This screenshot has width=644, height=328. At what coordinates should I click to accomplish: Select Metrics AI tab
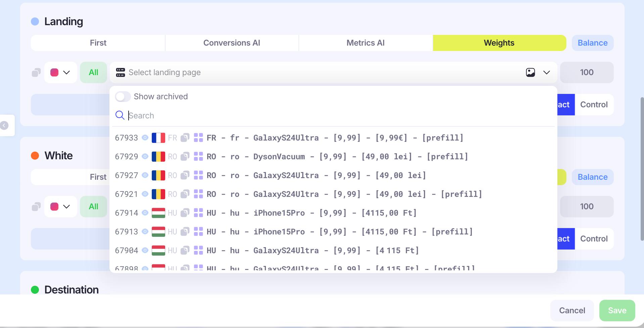366,43
